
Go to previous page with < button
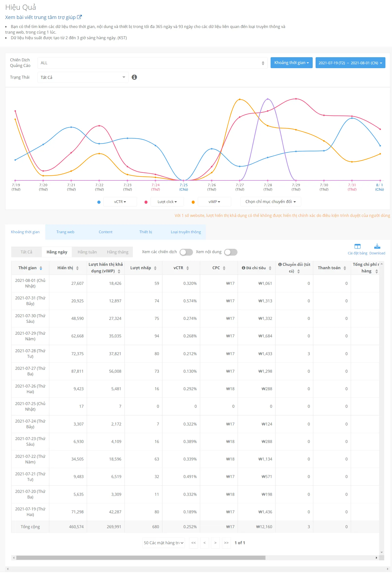coord(204,543)
